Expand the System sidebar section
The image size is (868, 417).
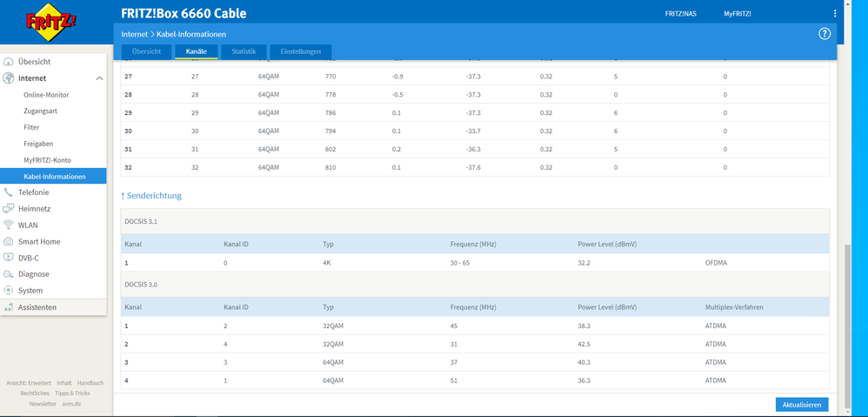coord(30,291)
